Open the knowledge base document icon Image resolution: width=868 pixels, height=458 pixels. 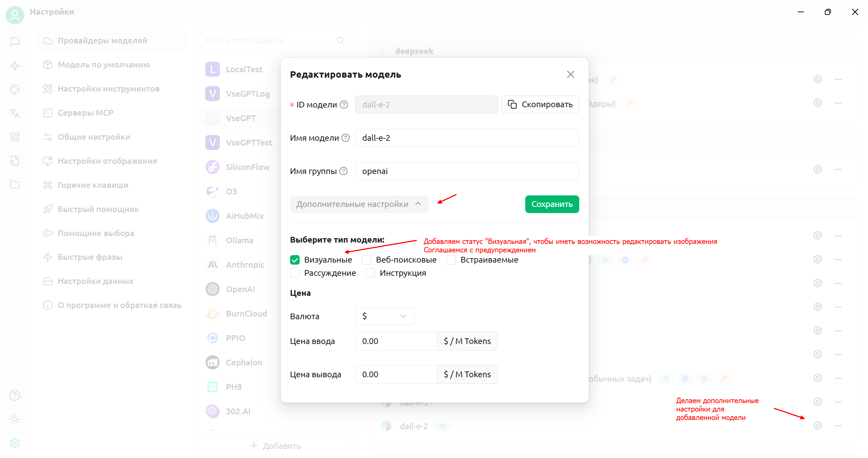tap(15, 161)
